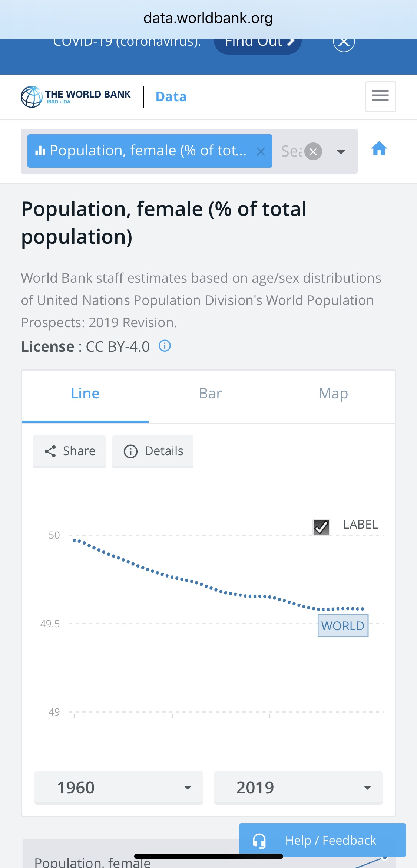Open the chart Details button

pyautogui.click(x=153, y=451)
